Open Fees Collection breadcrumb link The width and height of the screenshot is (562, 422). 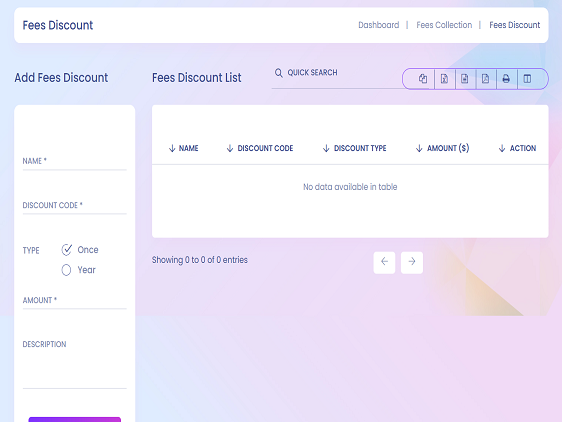[444, 25]
